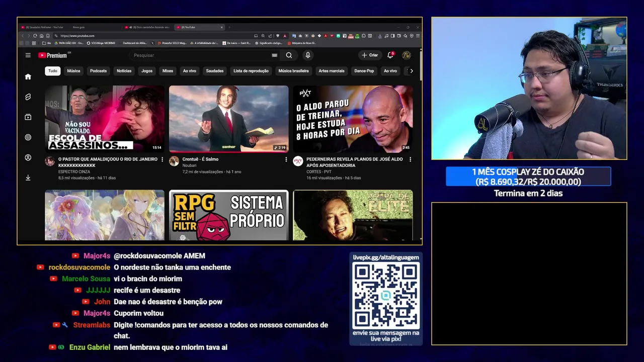Open the account avatar menu
The image size is (644, 362).
tap(407, 55)
